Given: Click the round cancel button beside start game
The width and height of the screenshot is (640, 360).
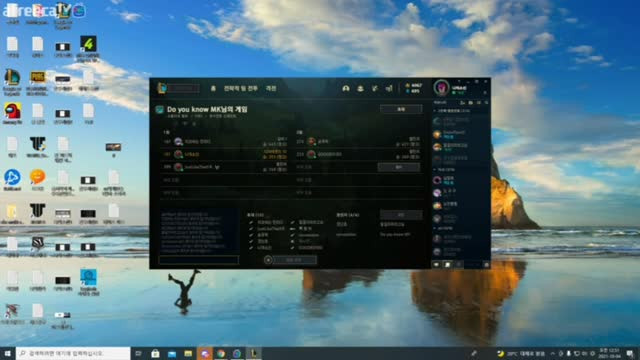Looking at the screenshot, I should tap(268, 260).
